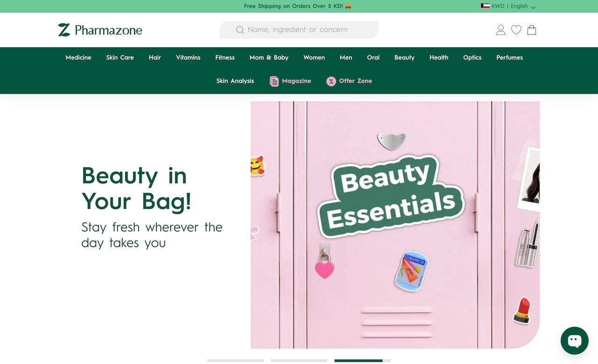Click the Magazine document icon
The image size is (598, 364).
point(274,81)
